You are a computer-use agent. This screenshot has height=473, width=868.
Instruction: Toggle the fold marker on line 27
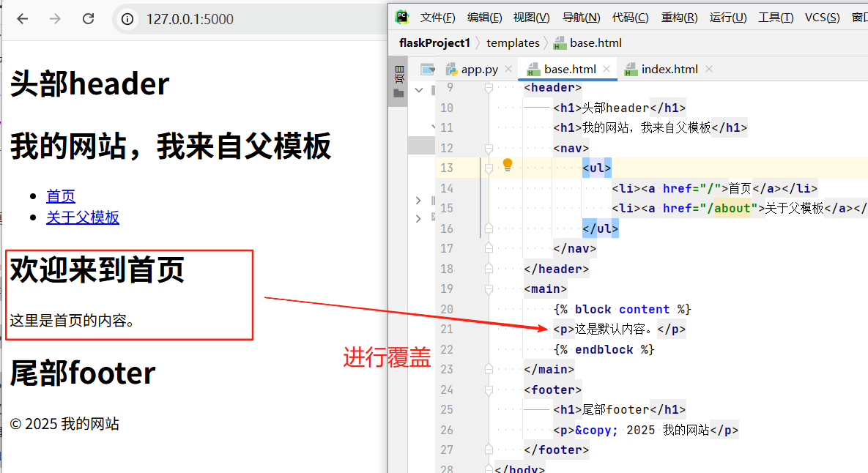[x=489, y=450]
